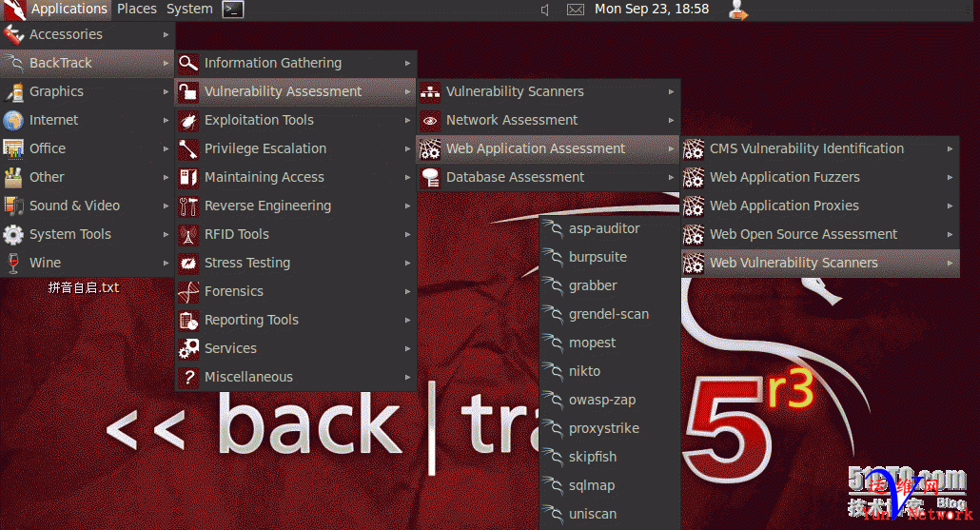Select Web Application Proxies entry
The width and height of the screenshot is (980, 530).
pos(820,206)
